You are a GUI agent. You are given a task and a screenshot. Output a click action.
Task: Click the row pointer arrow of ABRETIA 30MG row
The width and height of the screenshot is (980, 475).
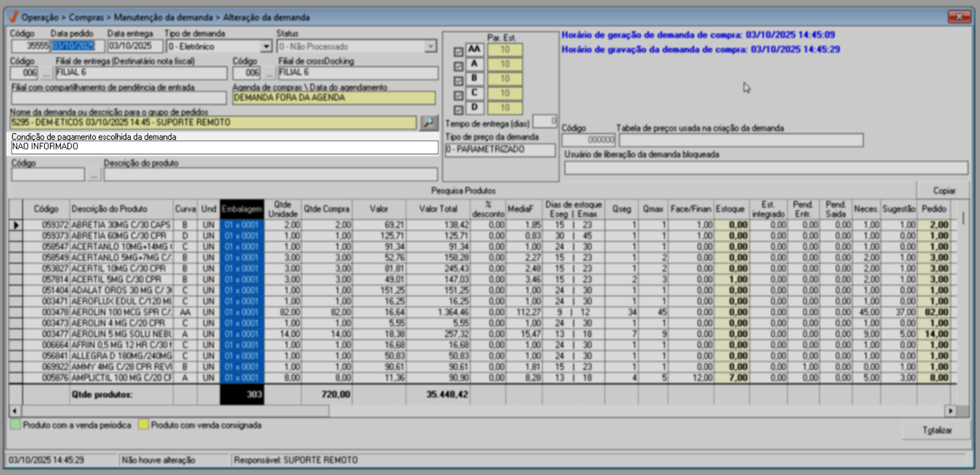(x=16, y=225)
